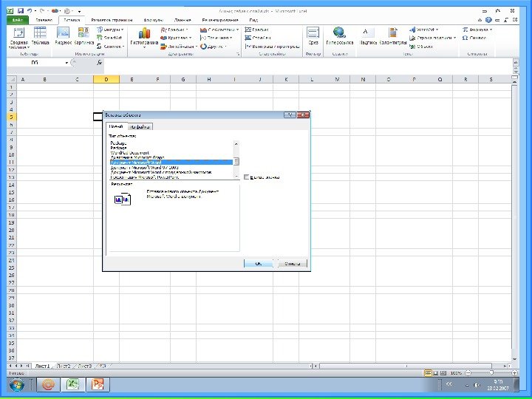Click the fx insert function icon
This screenshot has width=532, height=399.
[x=99, y=62]
